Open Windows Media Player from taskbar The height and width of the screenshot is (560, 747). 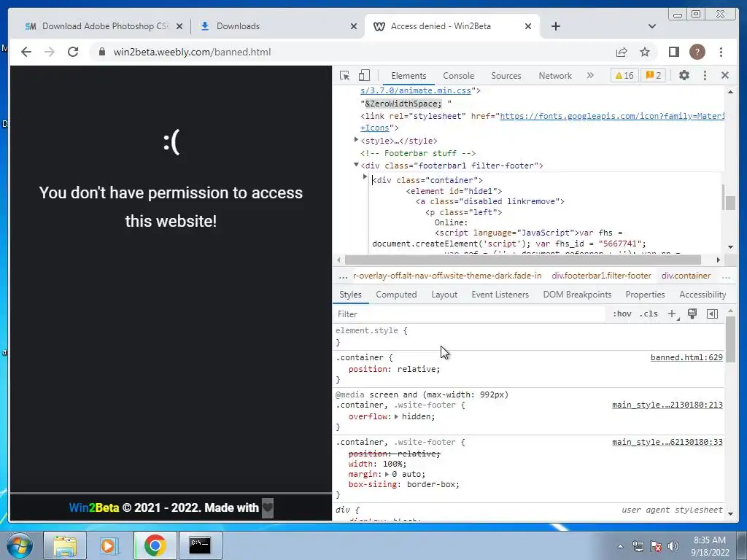[x=109, y=545]
